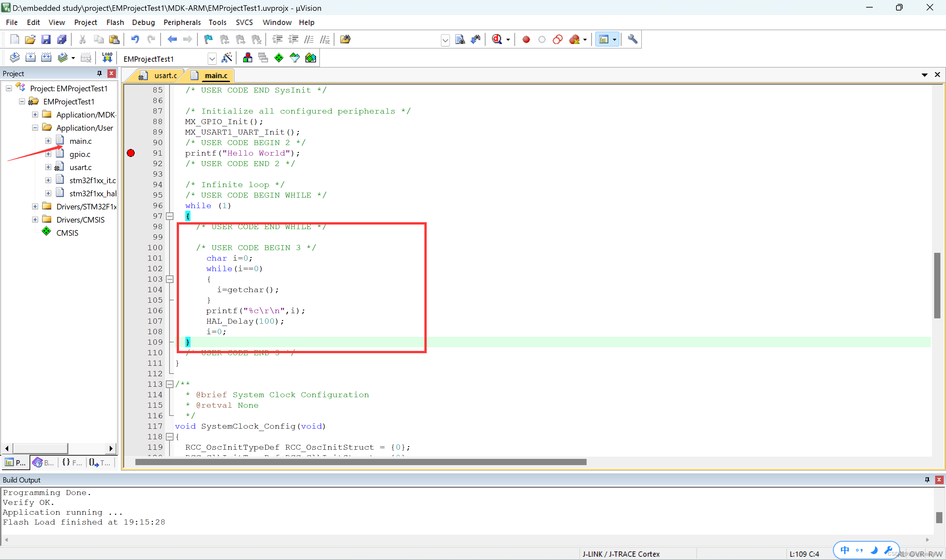Viewport: 946px width, 560px height.
Task: Select stm32f1xx_it.c in the project tree
Action: pos(93,181)
